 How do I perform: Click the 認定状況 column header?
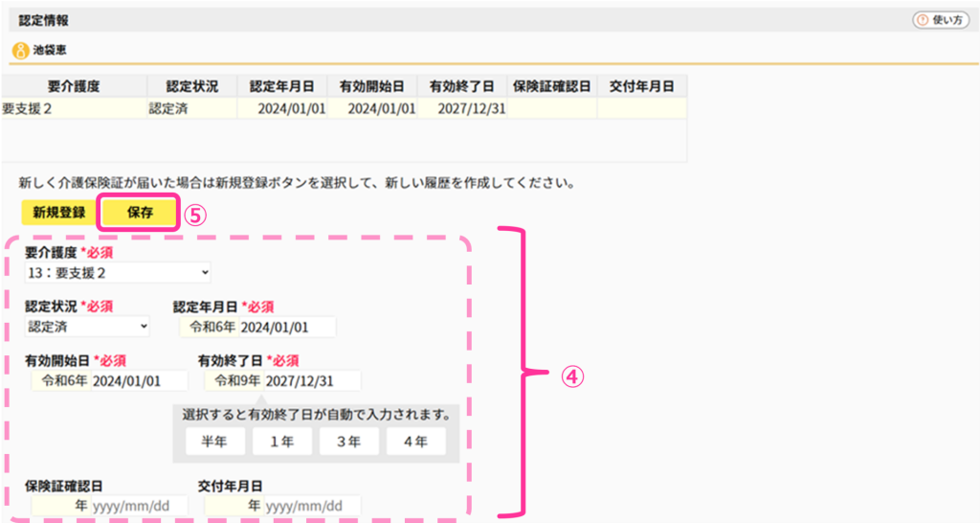point(191,87)
